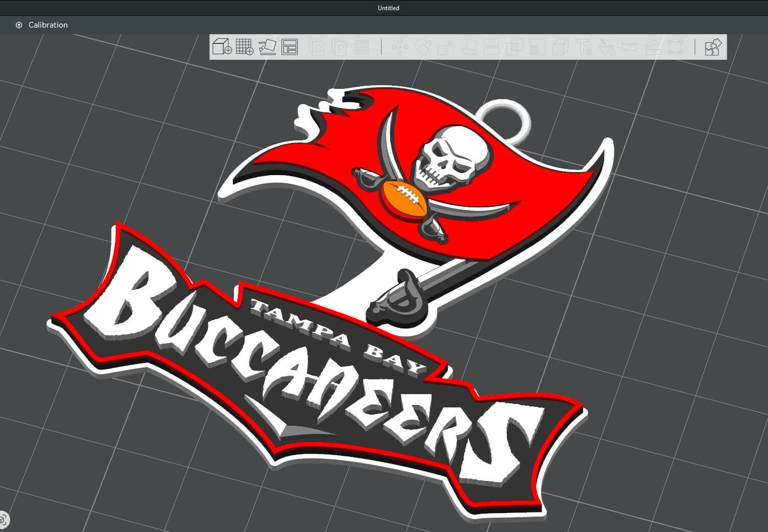
Task: Add a new plate
Action: pyautogui.click(x=245, y=47)
